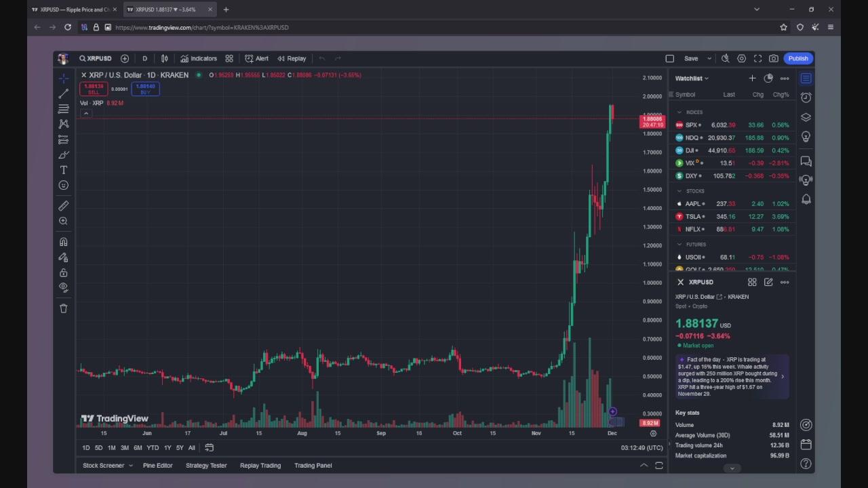Open the calendar sidebar icon
Image resolution: width=868 pixels, height=488 pixels.
tap(806, 445)
